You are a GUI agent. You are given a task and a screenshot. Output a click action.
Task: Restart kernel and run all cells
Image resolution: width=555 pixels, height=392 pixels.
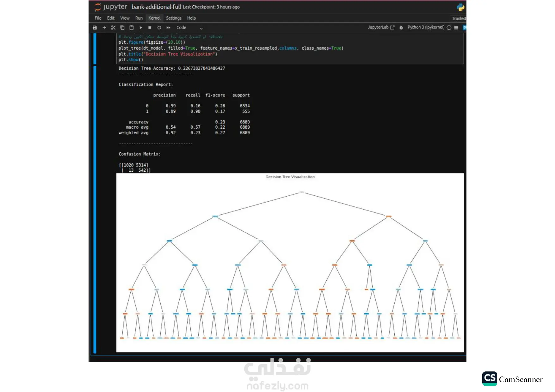168,28
